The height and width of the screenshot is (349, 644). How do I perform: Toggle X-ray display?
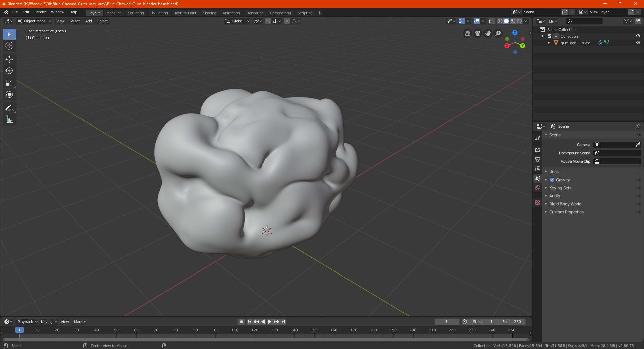coord(492,21)
